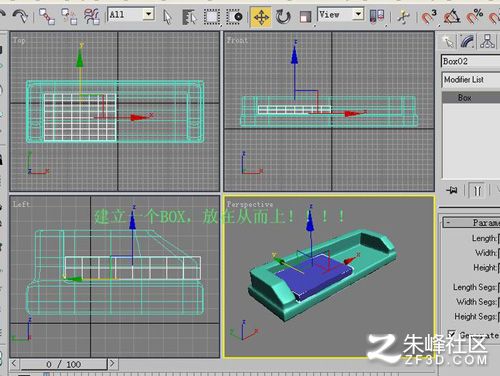Toggle Window/Crossing selection mode
500x376 pixels.
tap(235, 17)
